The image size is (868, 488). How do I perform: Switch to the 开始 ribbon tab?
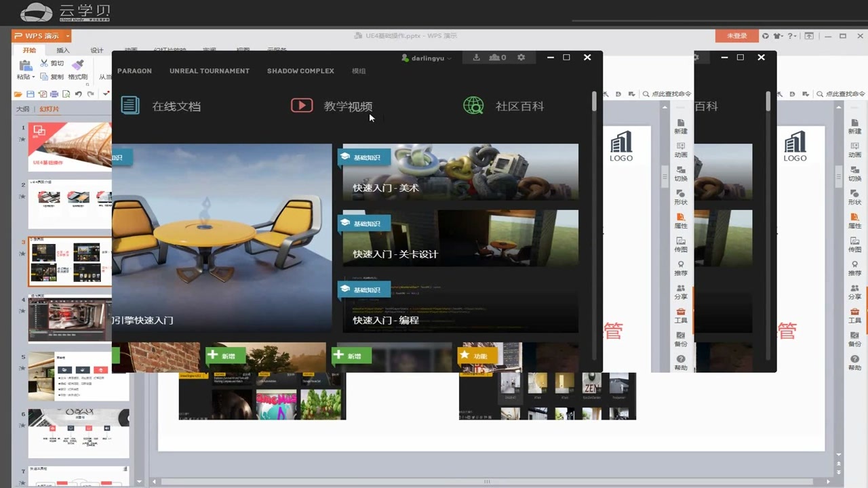point(29,50)
